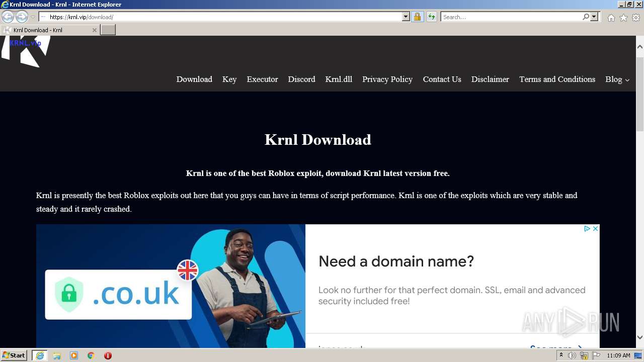Launch the media player taskbar icon

(x=74, y=355)
